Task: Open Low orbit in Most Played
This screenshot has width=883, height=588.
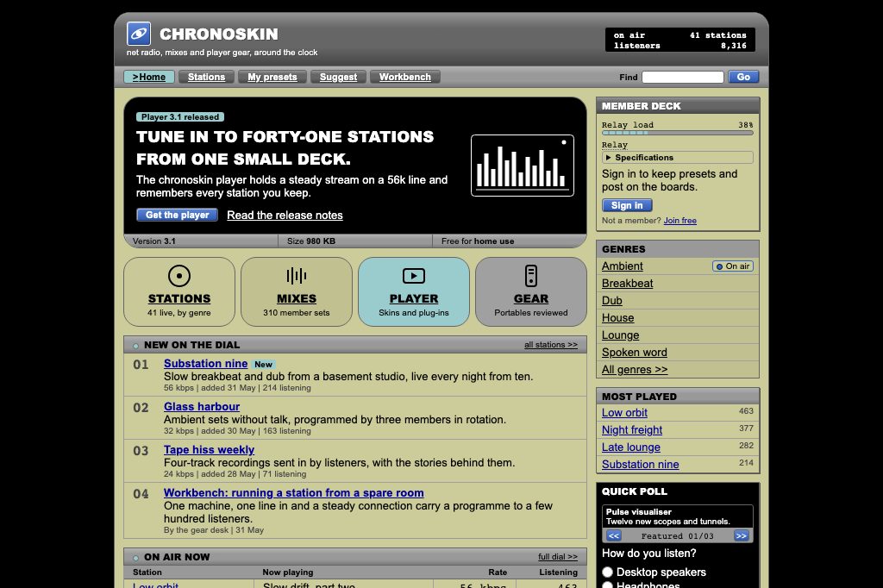Action: [624, 412]
